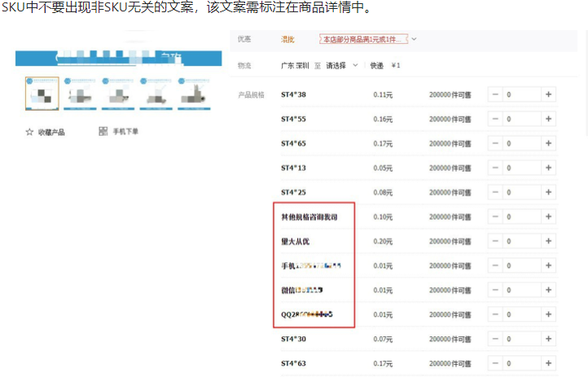Open the 请选择 destination dropdown
Screen dimensions: 588x377
(x=341, y=66)
